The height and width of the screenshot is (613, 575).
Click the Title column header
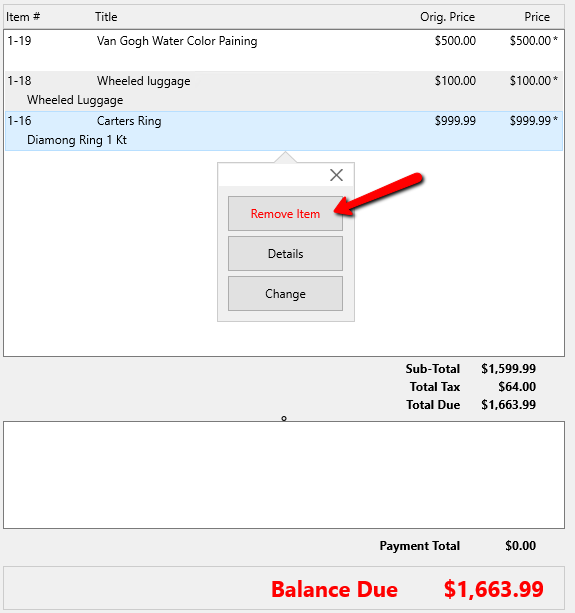coord(106,17)
